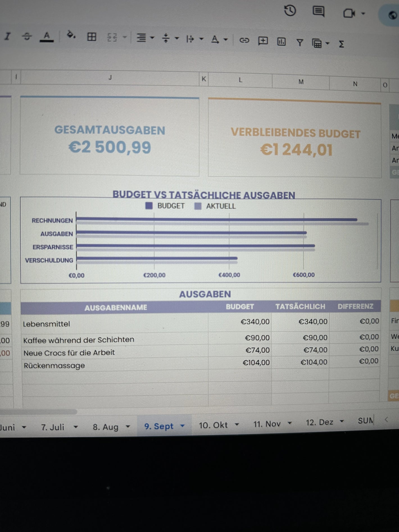Image resolution: width=399 pixels, height=532 pixels.
Task: Click column J header
Action: click(x=110, y=78)
